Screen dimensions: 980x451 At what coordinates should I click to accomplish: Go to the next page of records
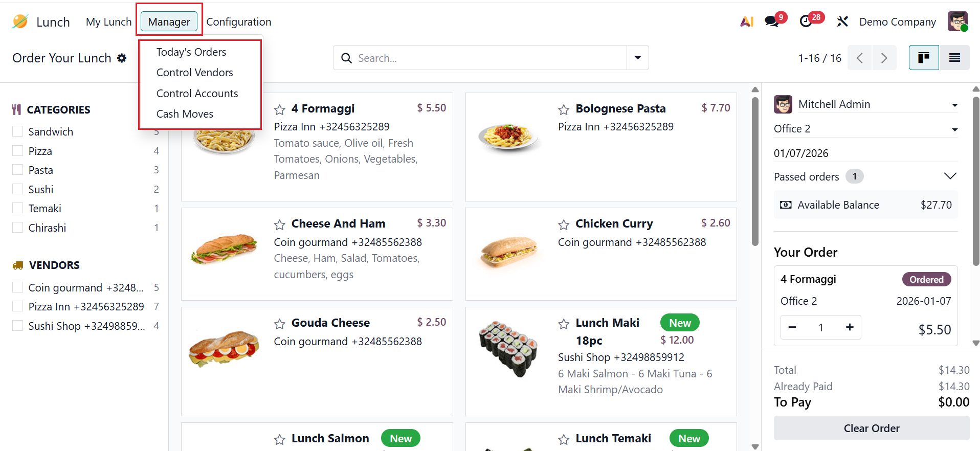884,58
